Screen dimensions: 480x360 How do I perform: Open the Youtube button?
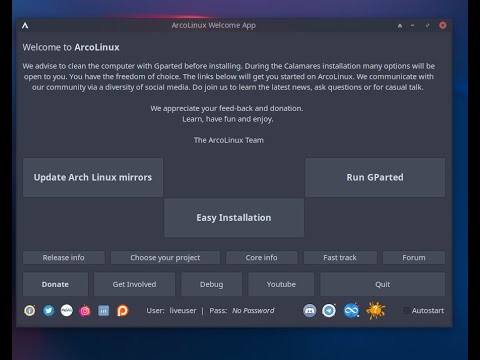(281, 284)
